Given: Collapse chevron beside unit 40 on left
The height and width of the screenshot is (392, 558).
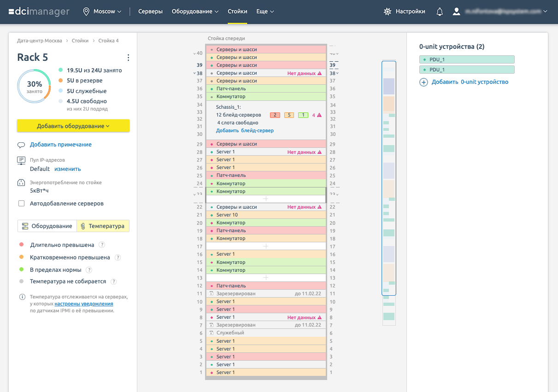Looking at the screenshot, I should (x=194, y=54).
